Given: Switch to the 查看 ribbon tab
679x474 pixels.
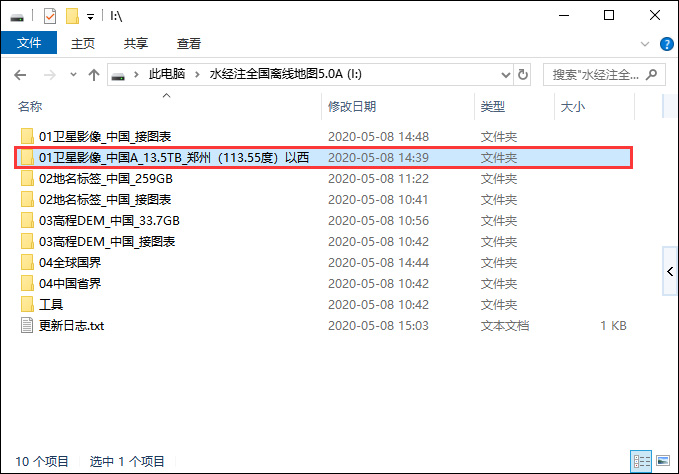Looking at the screenshot, I should 189,43.
